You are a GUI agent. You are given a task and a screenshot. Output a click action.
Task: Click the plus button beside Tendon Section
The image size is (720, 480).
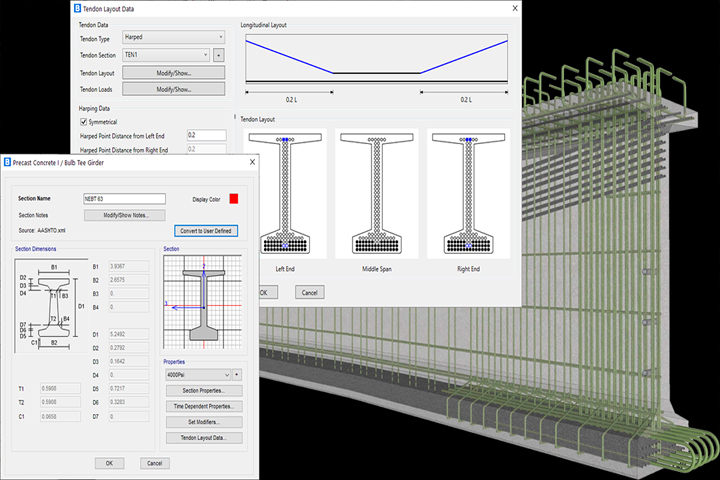(219, 56)
